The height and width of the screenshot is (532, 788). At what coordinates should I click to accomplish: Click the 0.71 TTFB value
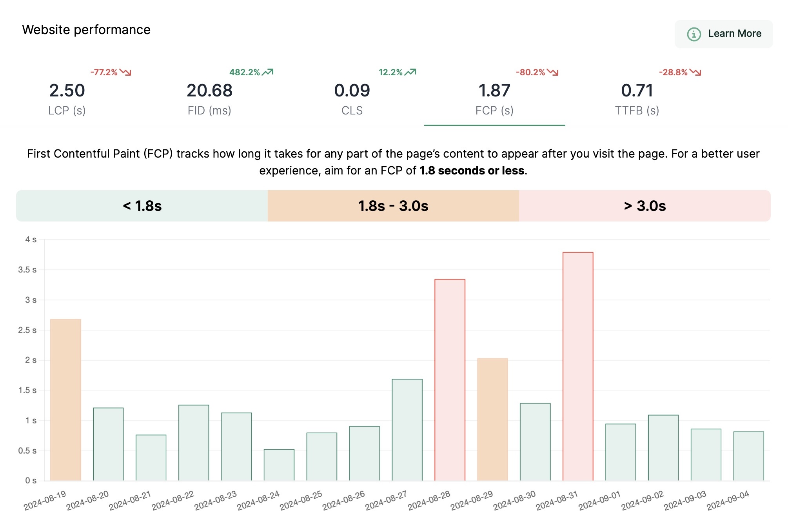pyautogui.click(x=637, y=91)
